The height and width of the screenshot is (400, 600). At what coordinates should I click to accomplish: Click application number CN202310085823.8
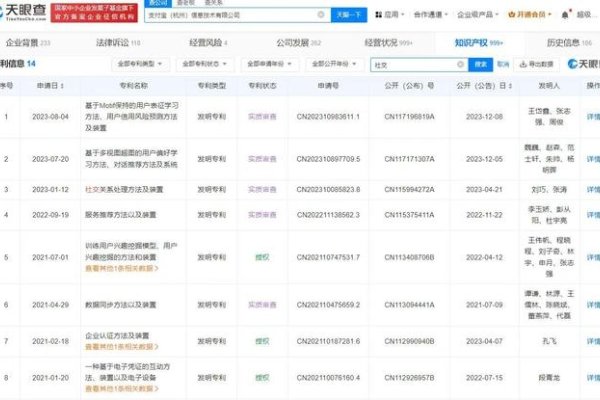(x=328, y=189)
